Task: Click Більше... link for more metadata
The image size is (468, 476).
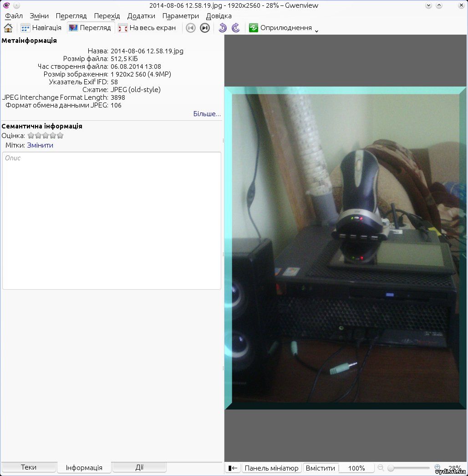Action: click(207, 114)
